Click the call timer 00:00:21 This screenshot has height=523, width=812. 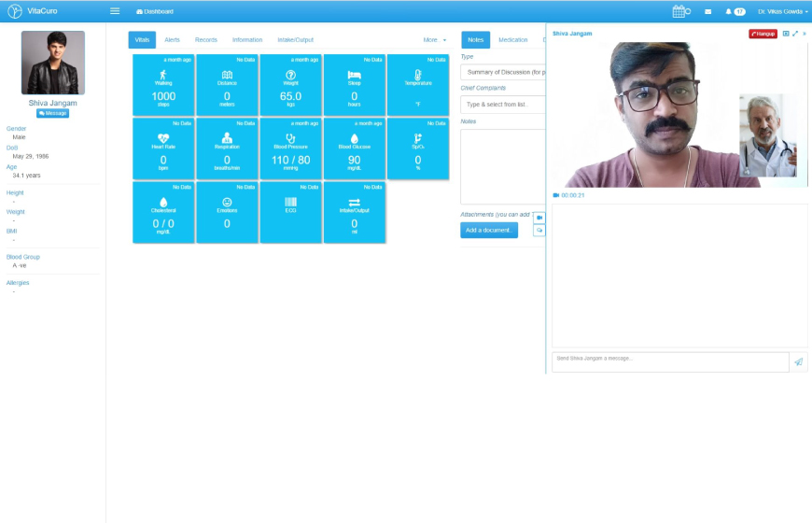pyautogui.click(x=573, y=195)
